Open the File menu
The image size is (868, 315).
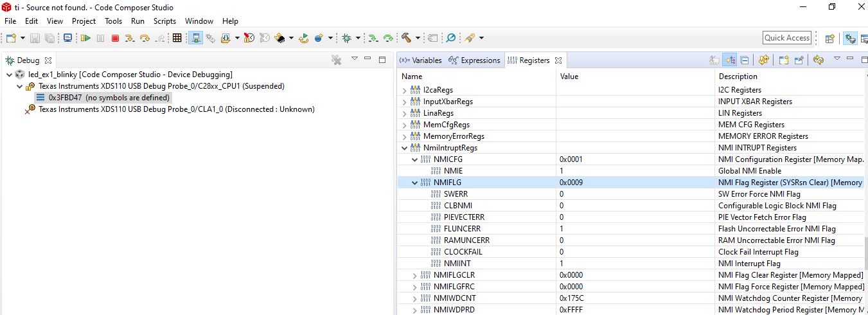point(10,21)
